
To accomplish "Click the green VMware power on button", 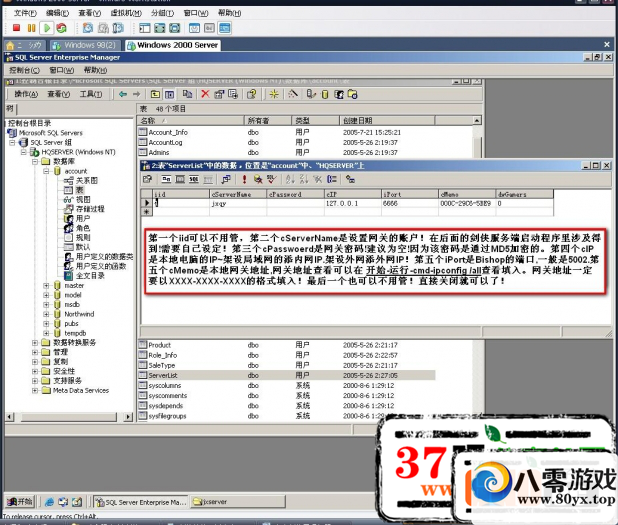I will pyautogui.click(x=47, y=28).
